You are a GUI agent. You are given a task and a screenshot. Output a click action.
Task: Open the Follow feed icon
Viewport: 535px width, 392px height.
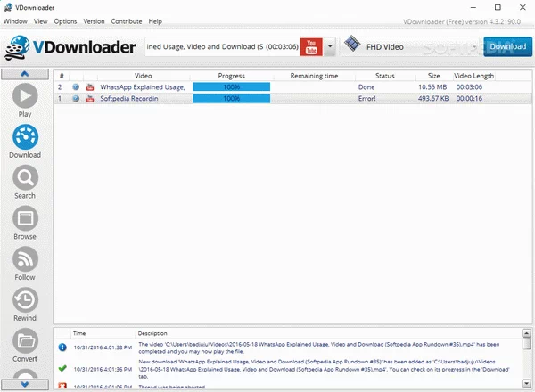(x=25, y=259)
